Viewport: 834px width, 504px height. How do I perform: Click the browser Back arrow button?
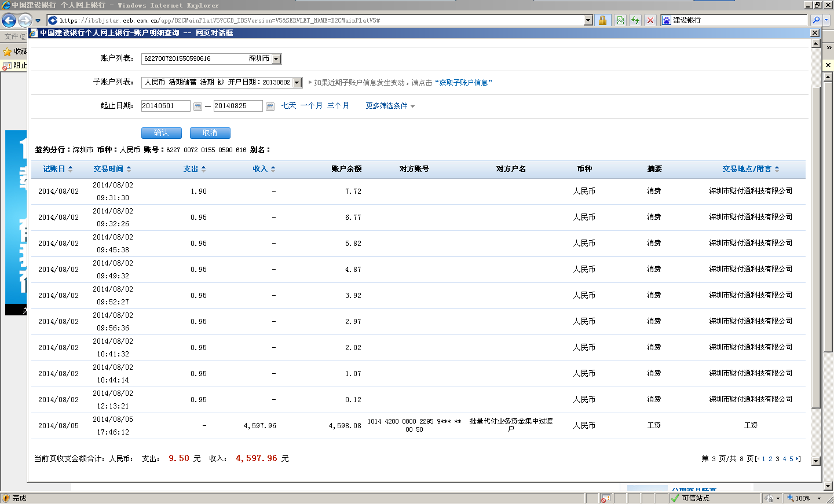pos(9,21)
